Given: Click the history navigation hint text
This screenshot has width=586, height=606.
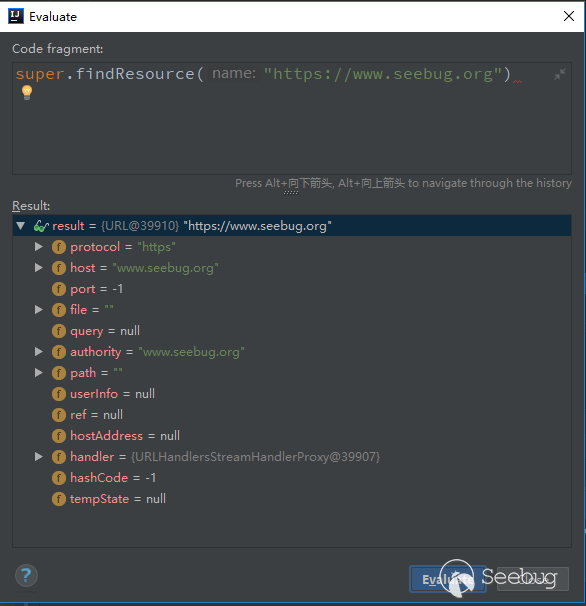Looking at the screenshot, I should point(403,183).
